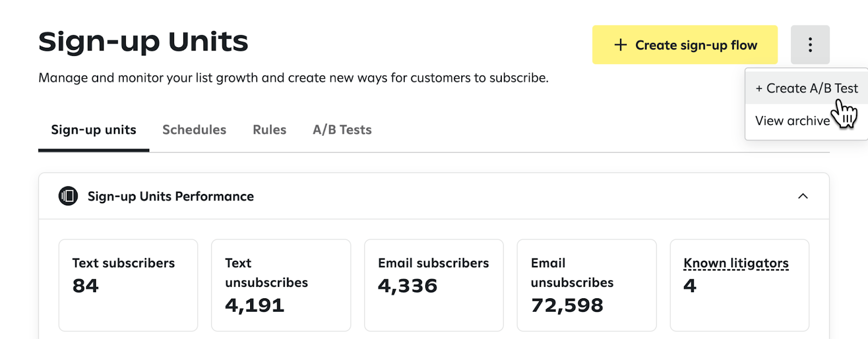Click the Sign-up Units page heading
Screen dimensions: 868x339
click(x=143, y=42)
